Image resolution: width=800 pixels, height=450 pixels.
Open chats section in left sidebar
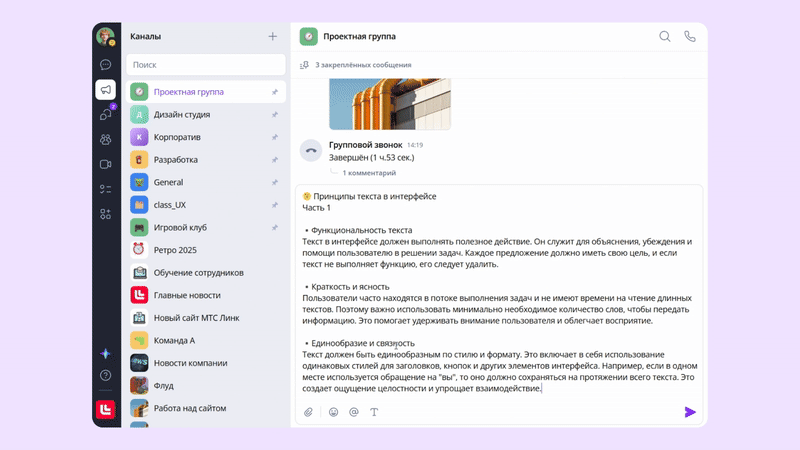[x=105, y=64]
